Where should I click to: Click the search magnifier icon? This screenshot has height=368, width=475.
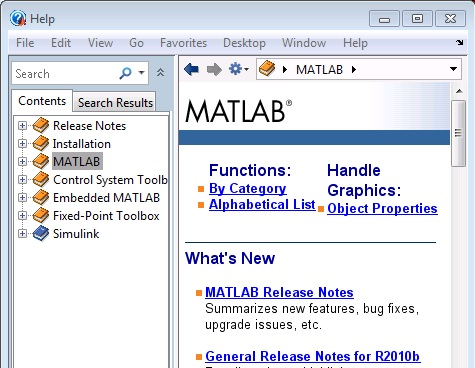click(x=125, y=73)
